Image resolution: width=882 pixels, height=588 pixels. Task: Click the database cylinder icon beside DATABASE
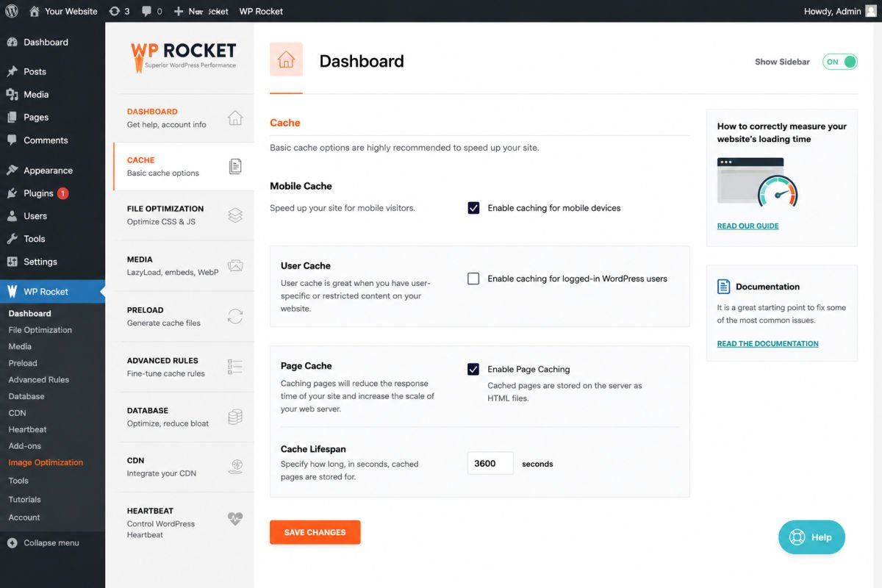click(235, 417)
